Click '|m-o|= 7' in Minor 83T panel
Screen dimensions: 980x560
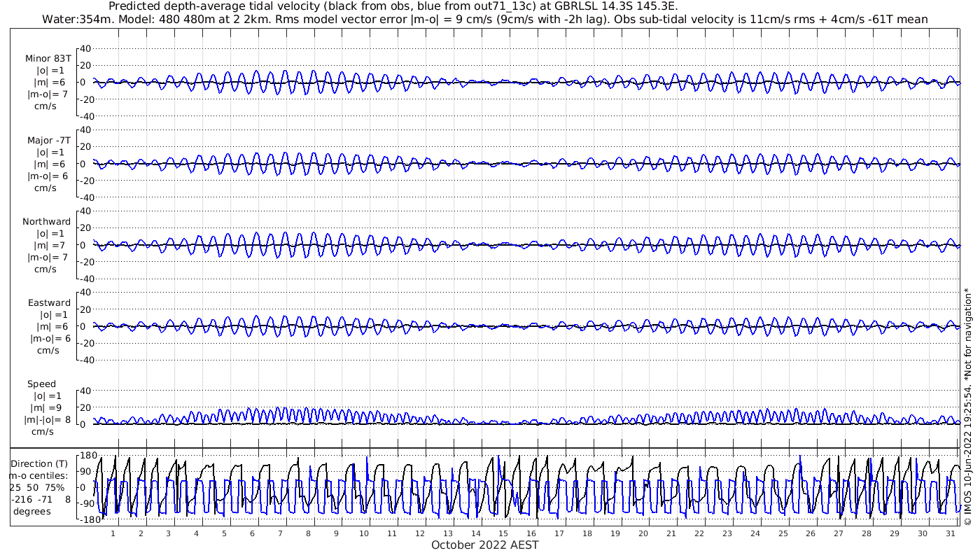point(47,94)
